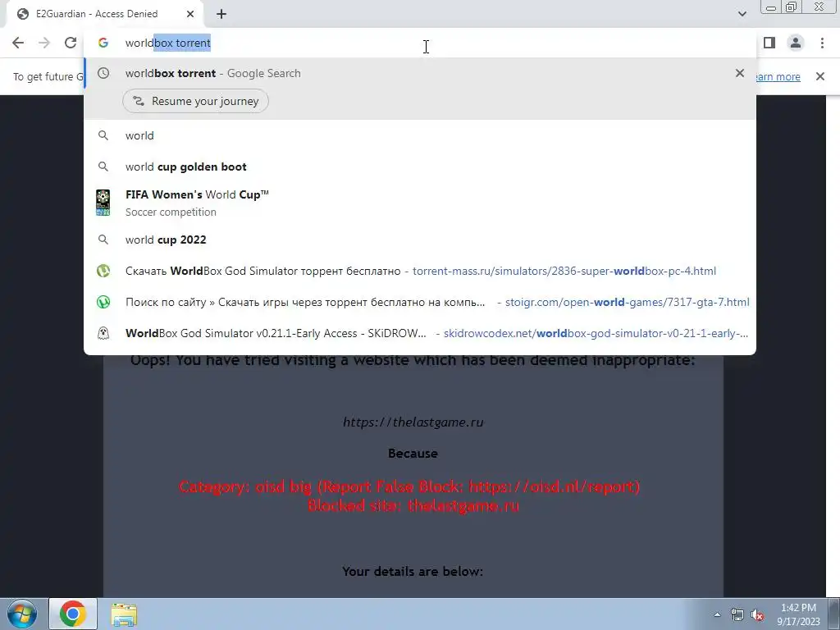Open the Windows Start menu orb
This screenshot has height=630, width=840.
22,614
